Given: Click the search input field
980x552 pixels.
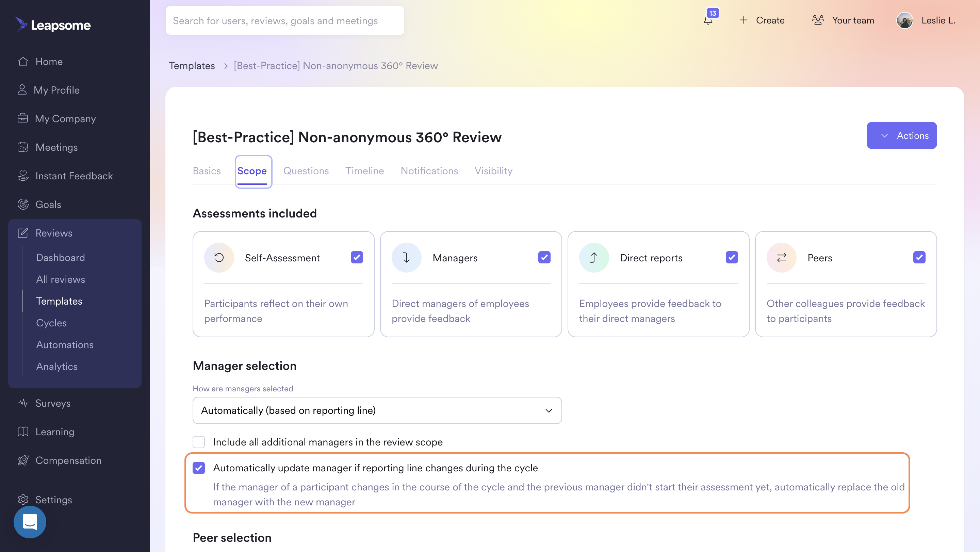Looking at the screenshot, I should pyautogui.click(x=284, y=20).
